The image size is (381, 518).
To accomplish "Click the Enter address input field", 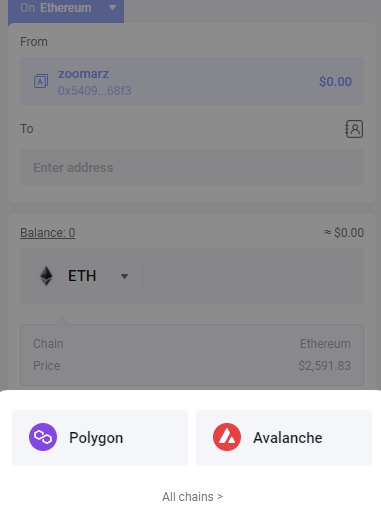I will 192,168.
